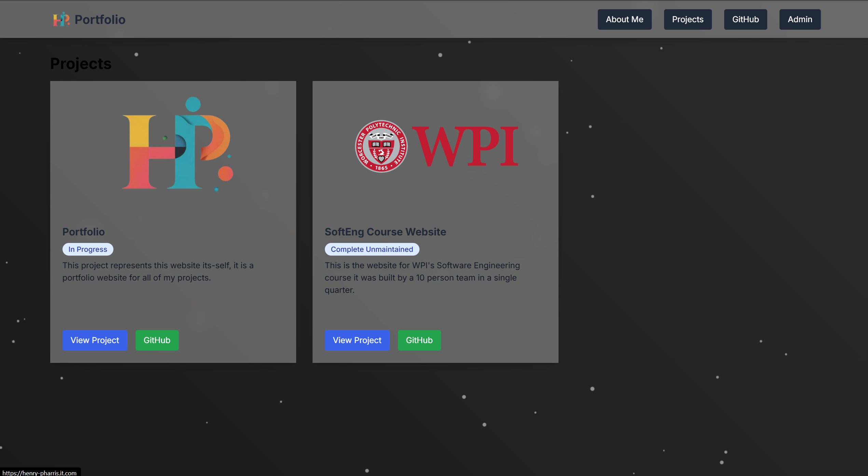Click the In Progress status badge
This screenshot has height=476, width=868.
click(88, 249)
